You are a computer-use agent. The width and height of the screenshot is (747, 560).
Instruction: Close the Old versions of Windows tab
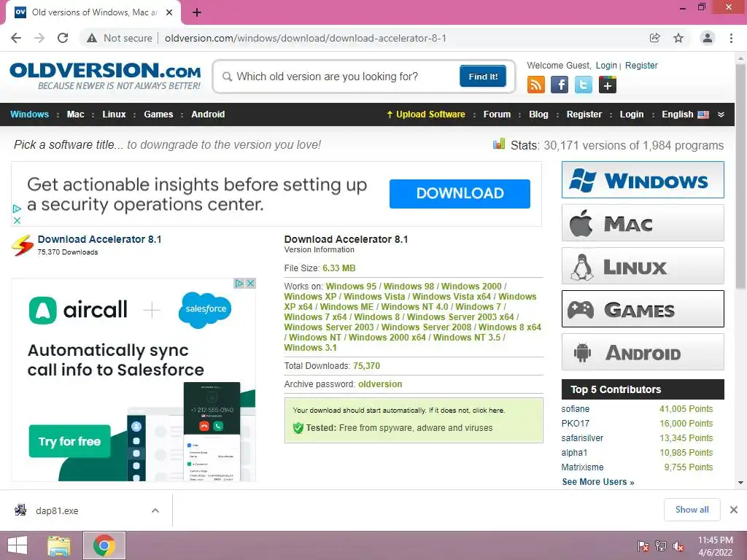[169, 13]
